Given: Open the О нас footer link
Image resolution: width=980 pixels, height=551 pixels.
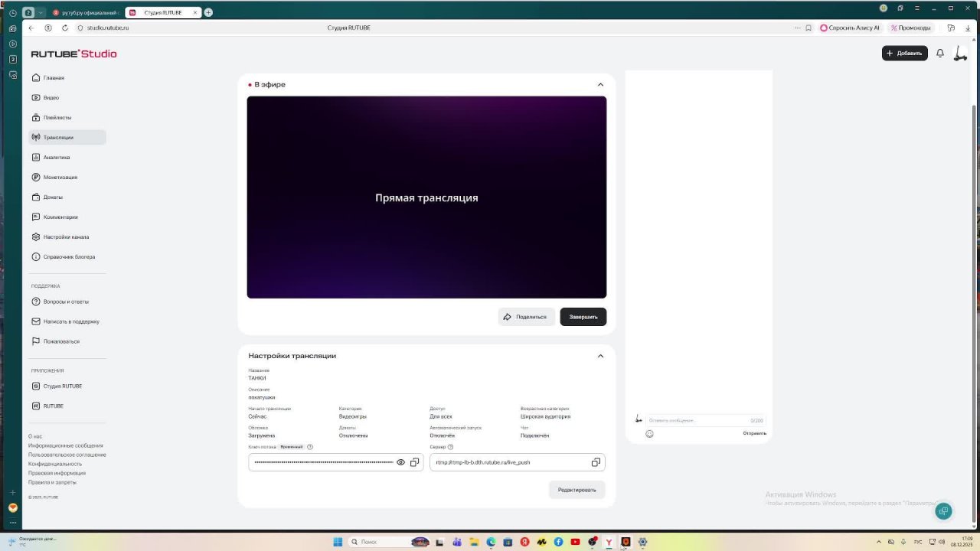Looking at the screenshot, I should pyautogui.click(x=35, y=436).
